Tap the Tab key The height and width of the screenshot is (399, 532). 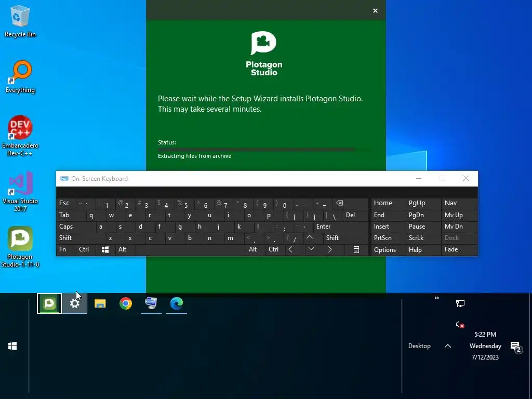coord(70,215)
